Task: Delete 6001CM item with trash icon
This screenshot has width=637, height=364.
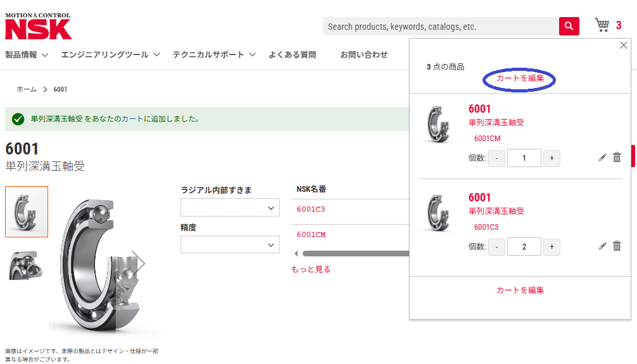Action: pos(617,158)
